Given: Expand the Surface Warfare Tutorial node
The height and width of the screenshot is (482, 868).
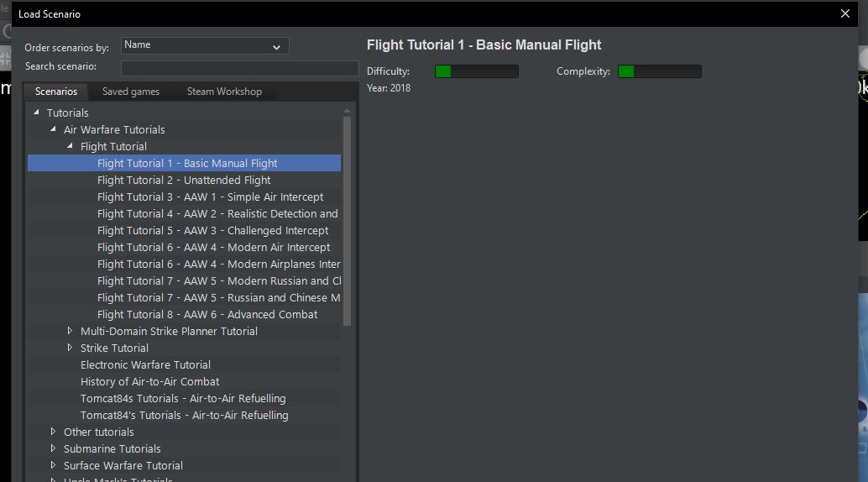Looking at the screenshot, I should click(x=54, y=465).
